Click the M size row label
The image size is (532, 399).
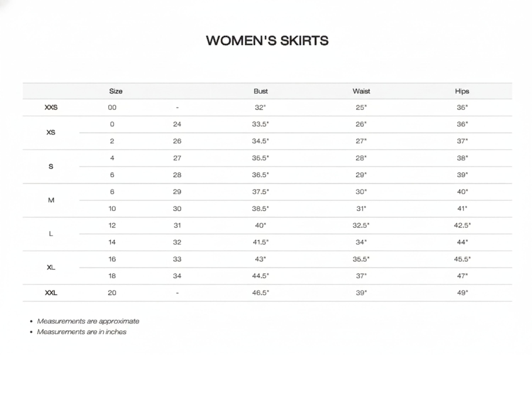(x=51, y=200)
